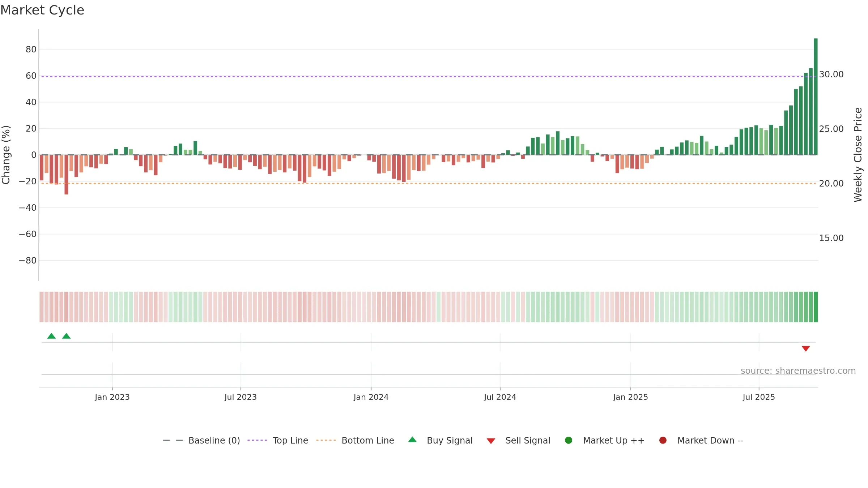The height and width of the screenshot is (488, 868).
Task: Click the orange dotted Bottom Line legend sample
Action: tap(326, 440)
